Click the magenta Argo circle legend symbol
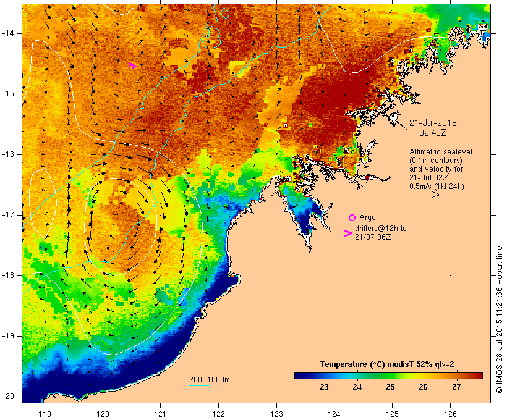This screenshot has height=420, width=507. [352, 218]
